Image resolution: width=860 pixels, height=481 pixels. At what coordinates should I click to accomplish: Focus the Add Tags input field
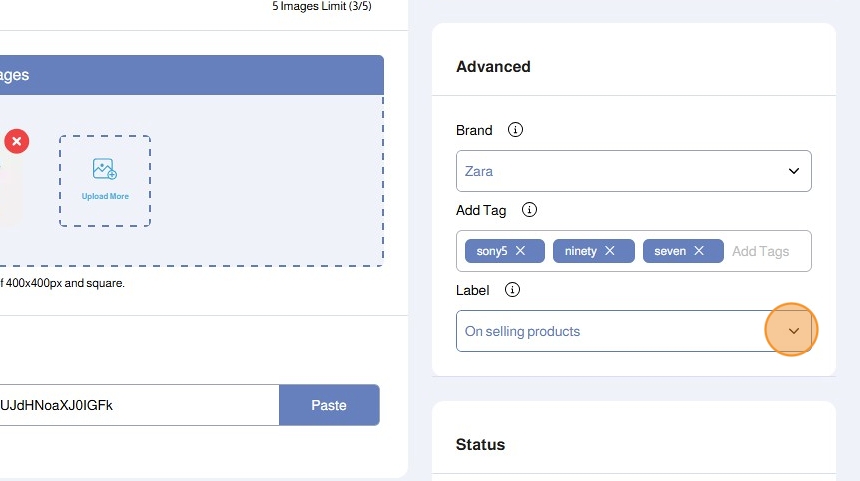tap(762, 251)
